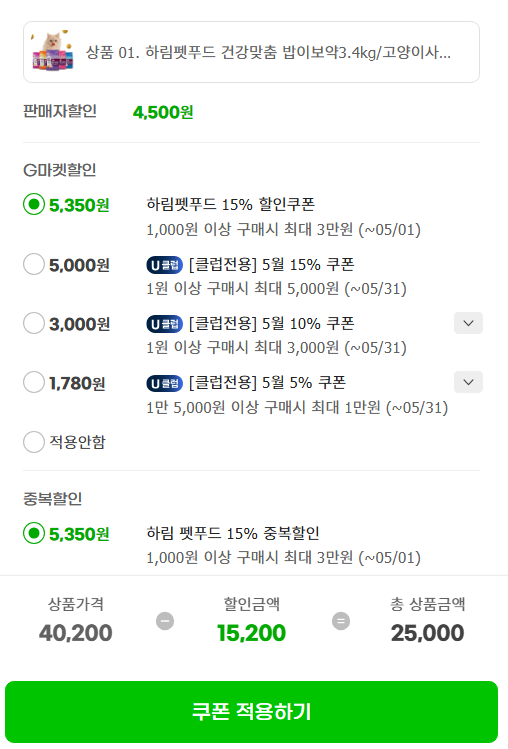
Task: Select the 5,000원 클럽전용 15% 쿠폰 radio
Action: coord(34,264)
